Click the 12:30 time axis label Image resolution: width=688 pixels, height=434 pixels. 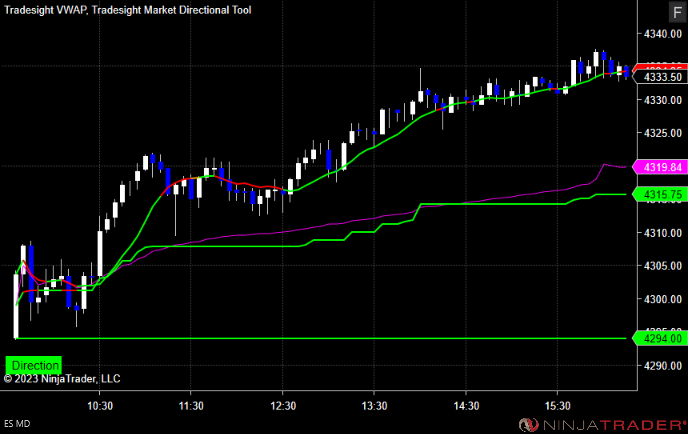pos(283,406)
